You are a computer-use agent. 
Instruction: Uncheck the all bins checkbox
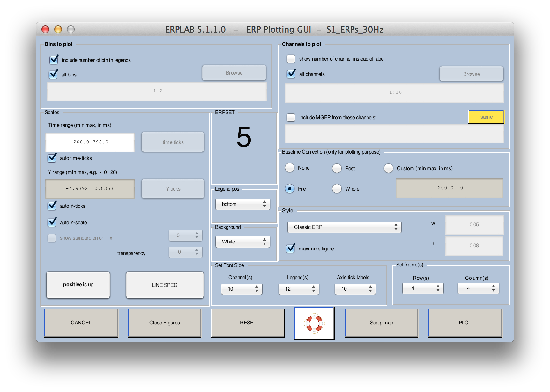click(x=53, y=75)
